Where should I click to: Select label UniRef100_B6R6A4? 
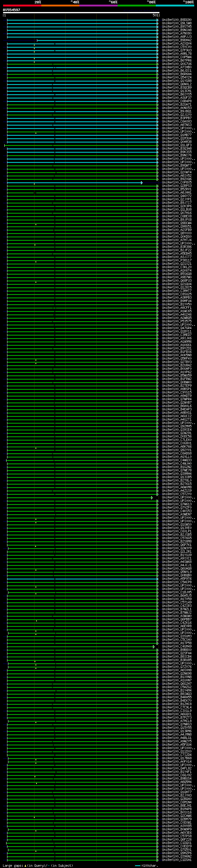coord(177,74)
